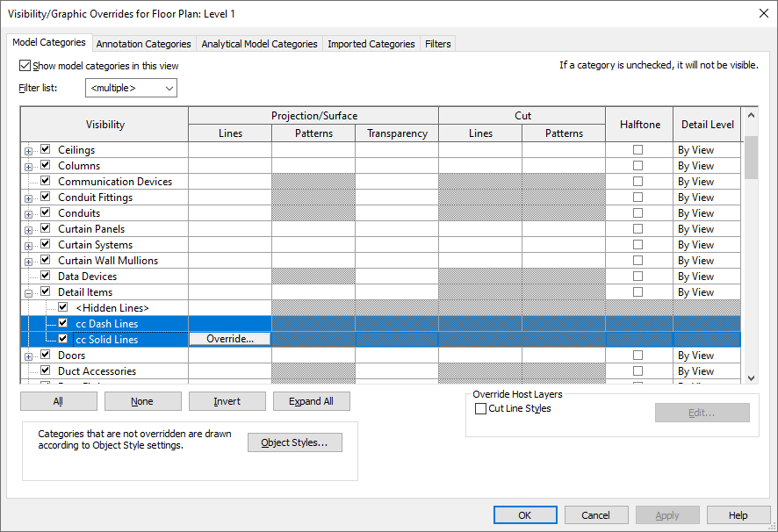The width and height of the screenshot is (778, 532).
Task: Click the category list scrollbar thumb
Action: (x=751, y=157)
